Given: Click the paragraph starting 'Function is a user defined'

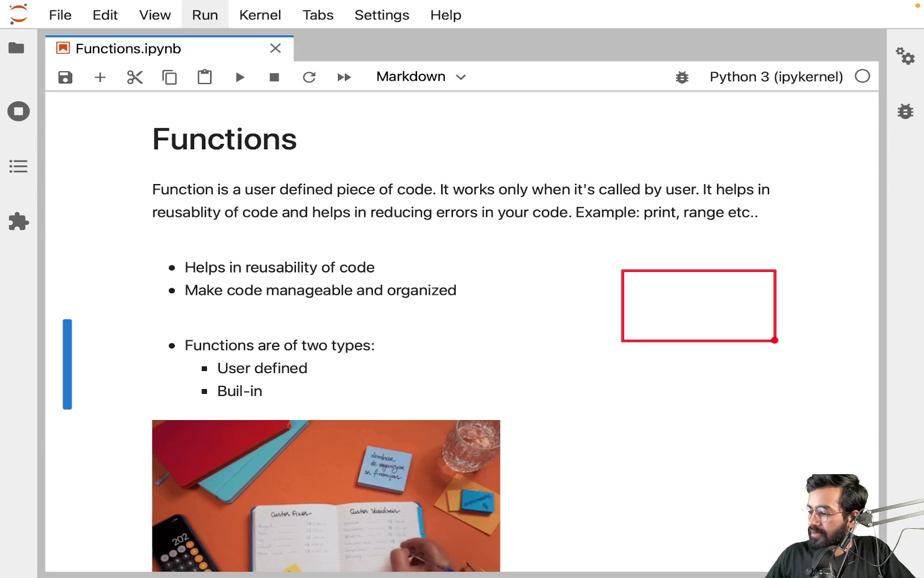Looking at the screenshot, I should [x=461, y=201].
